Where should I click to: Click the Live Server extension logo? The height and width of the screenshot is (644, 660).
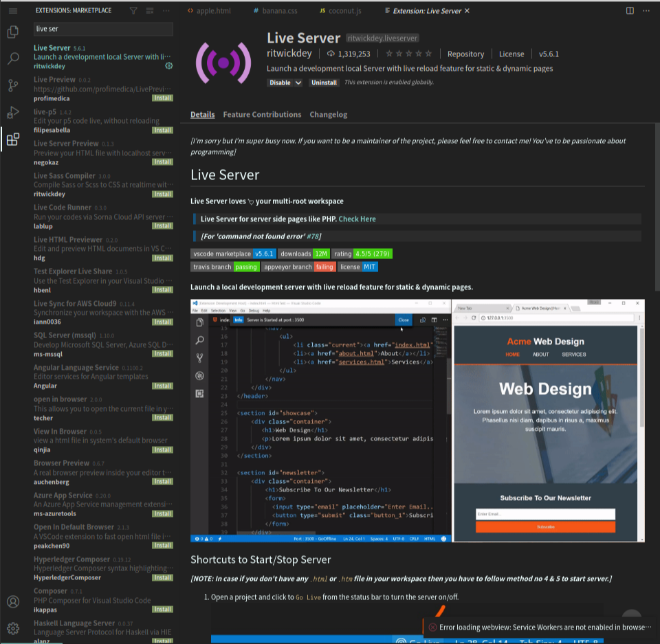(223, 63)
